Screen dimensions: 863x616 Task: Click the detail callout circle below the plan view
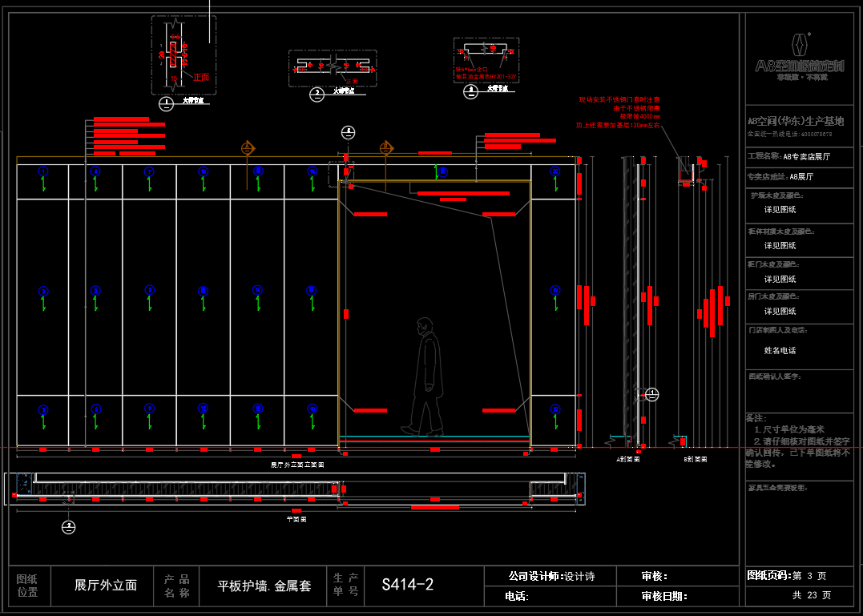pos(70,526)
